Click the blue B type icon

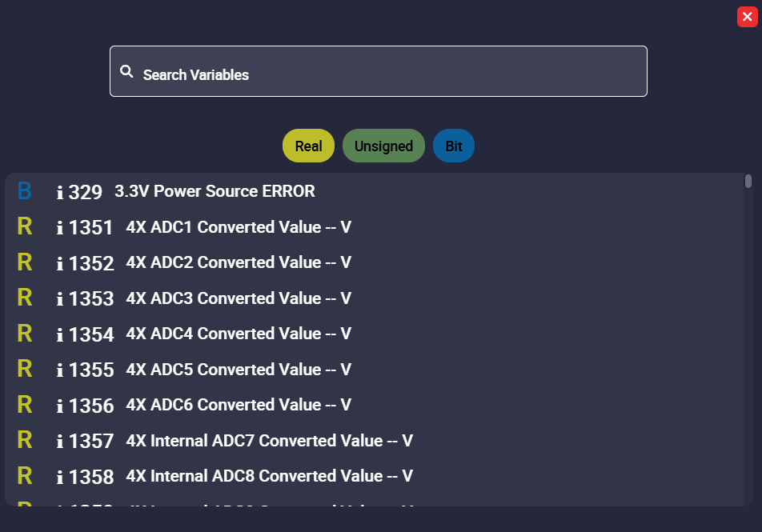25,191
